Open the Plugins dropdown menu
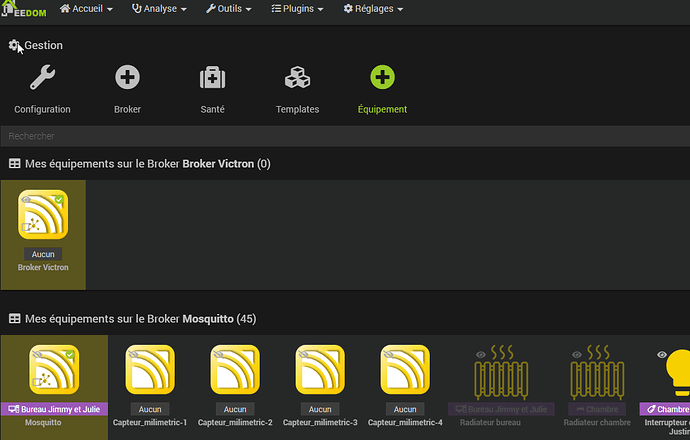690x440 pixels. pos(297,9)
